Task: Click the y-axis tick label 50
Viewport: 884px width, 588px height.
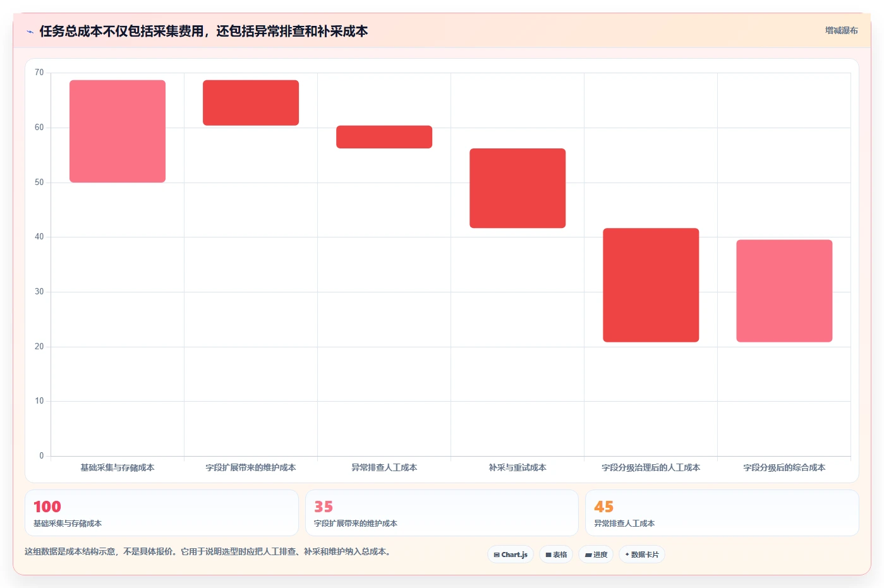Action: [x=39, y=183]
